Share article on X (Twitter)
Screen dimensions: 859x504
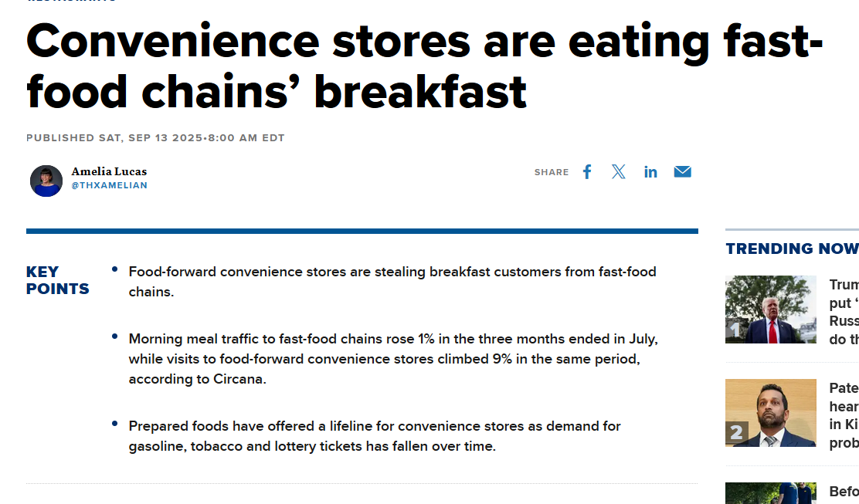click(619, 172)
